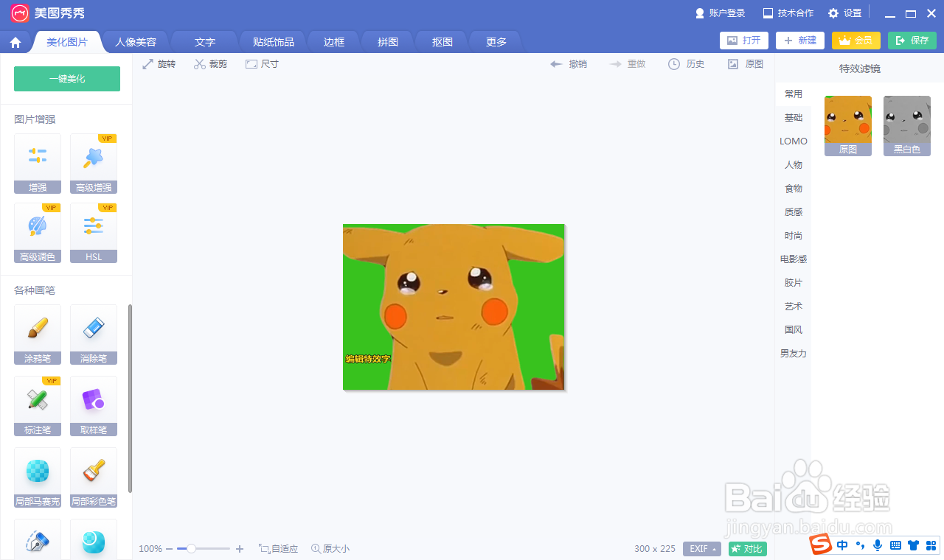Click the 打开 open button
Screen dimensions: 944x560
pyautogui.click(x=744, y=41)
